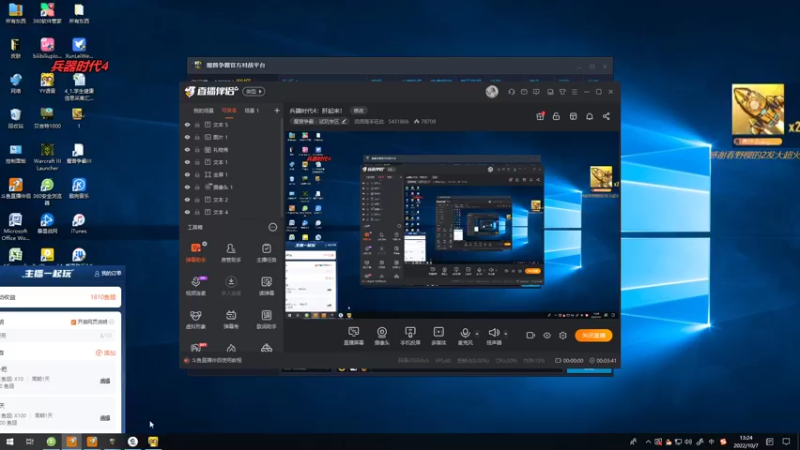This screenshot has width=800, height=450.
Task: Add the 手机投屏 phone cast source
Action: (410, 336)
